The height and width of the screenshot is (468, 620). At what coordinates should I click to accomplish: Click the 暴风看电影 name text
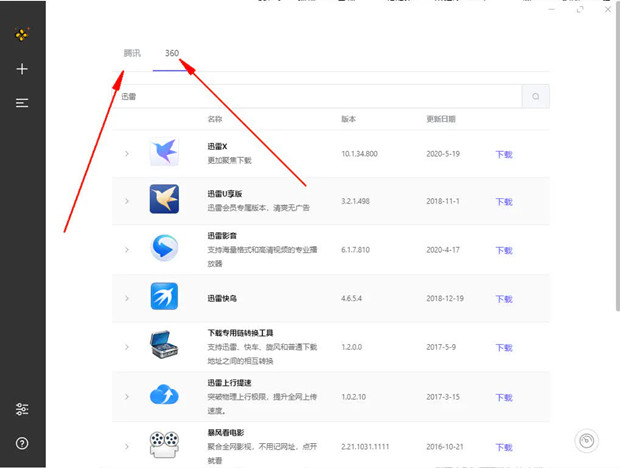(226, 432)
